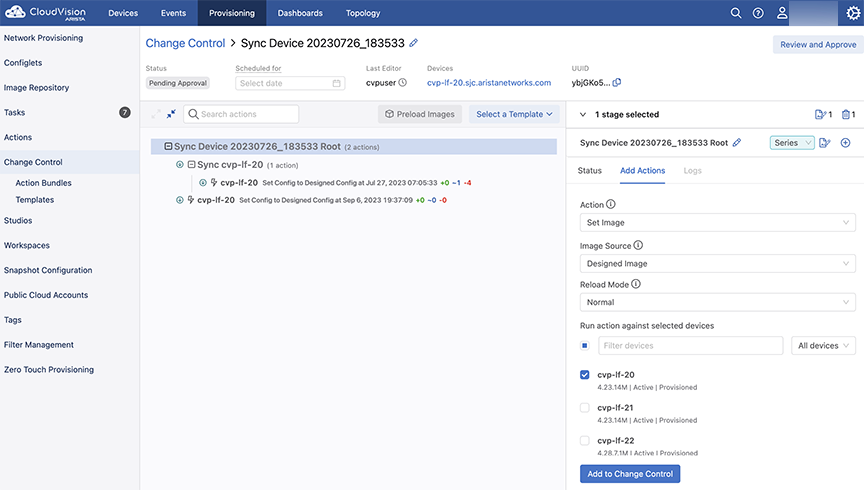Click the copy stage icon with count 1
864x490 pixels.
pos(823,115)
